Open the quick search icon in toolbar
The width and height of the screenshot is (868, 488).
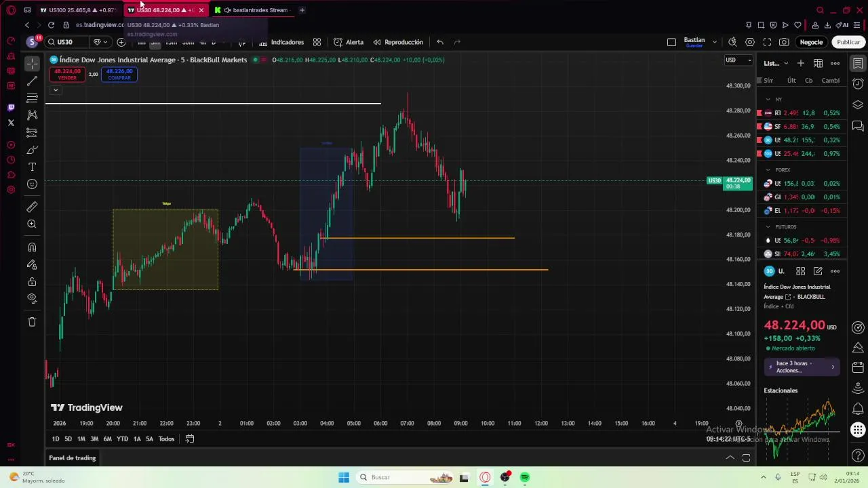coord(732,42)
